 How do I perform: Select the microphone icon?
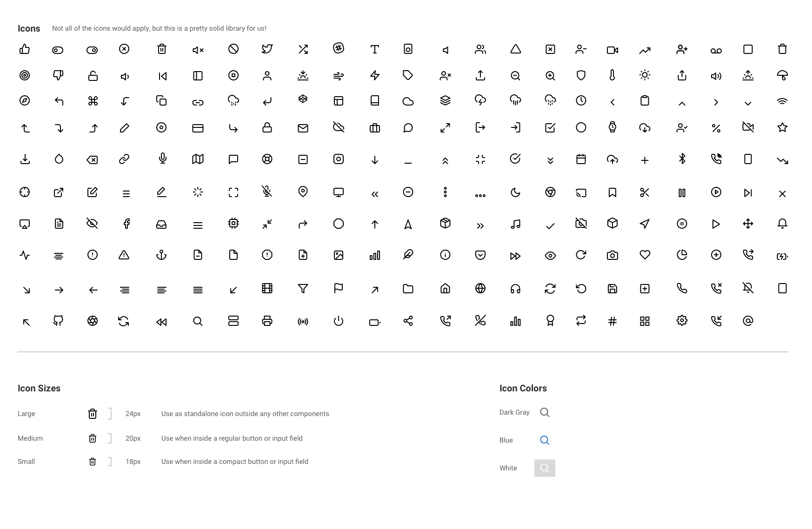click(161, 159)
